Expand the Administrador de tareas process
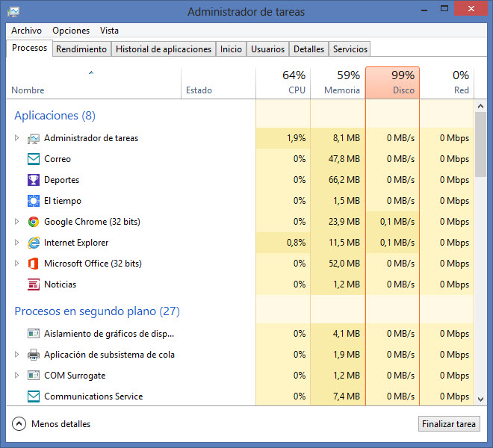 coord(17,138)
